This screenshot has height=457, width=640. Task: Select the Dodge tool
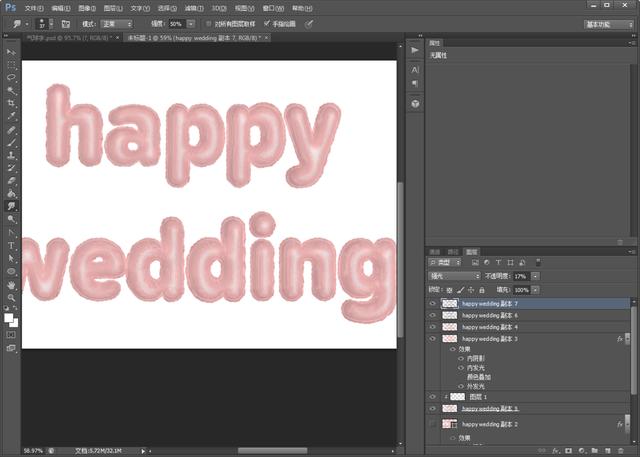tap(11, 219)
